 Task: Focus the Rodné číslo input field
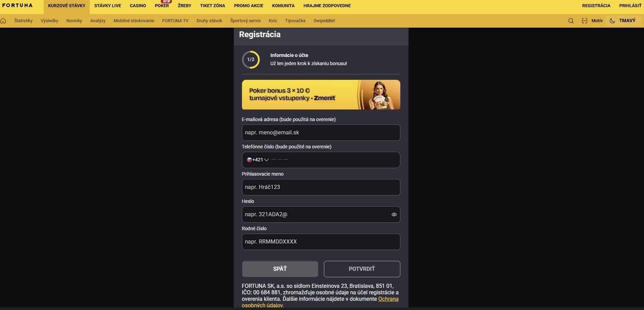pyautogui.click(x=321, y=242)
